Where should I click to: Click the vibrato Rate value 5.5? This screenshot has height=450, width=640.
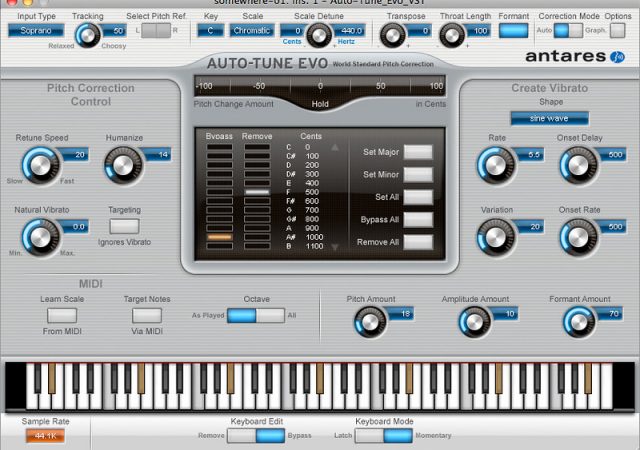click(533, 155)
